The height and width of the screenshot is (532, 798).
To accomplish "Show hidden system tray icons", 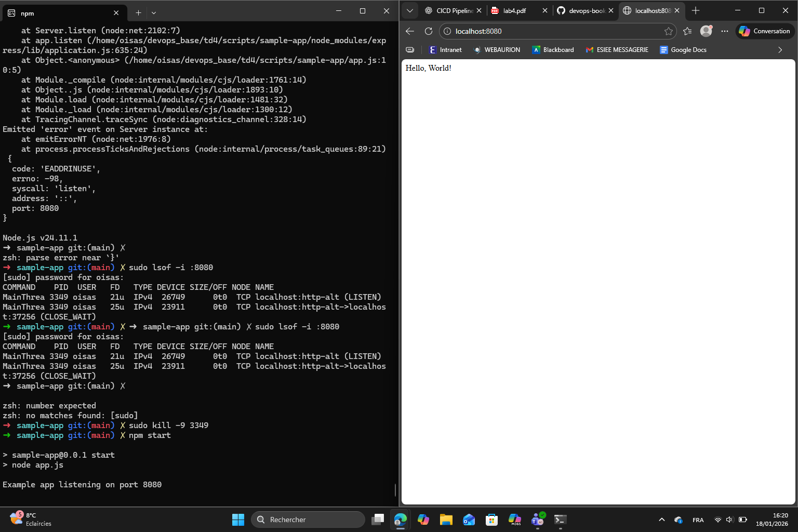I will click(661, 520).
